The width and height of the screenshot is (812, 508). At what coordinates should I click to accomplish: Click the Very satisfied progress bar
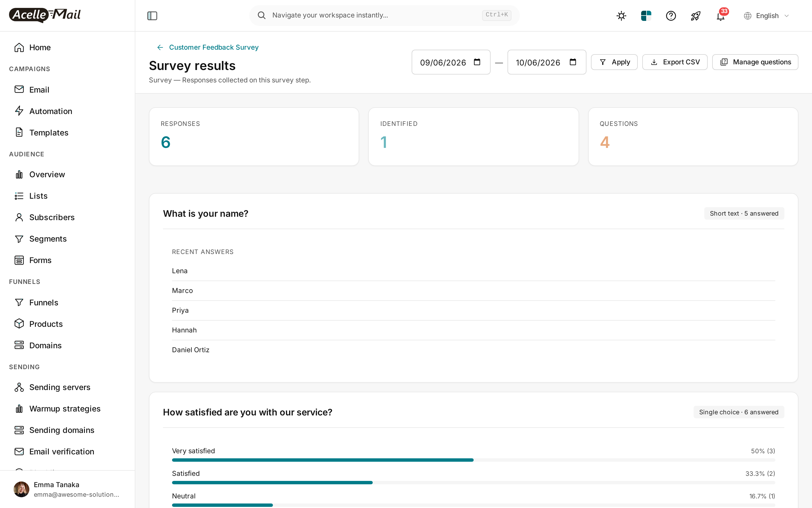[x=473, y=460]
